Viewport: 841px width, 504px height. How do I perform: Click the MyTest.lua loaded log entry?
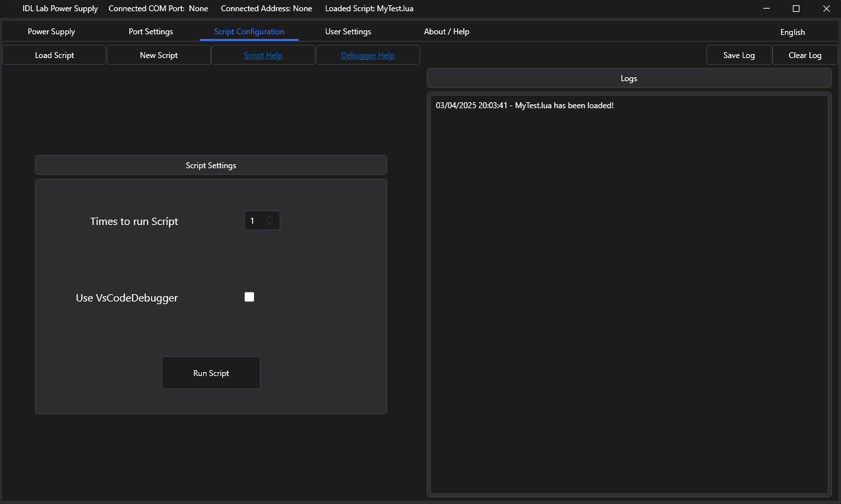[524, 106]
